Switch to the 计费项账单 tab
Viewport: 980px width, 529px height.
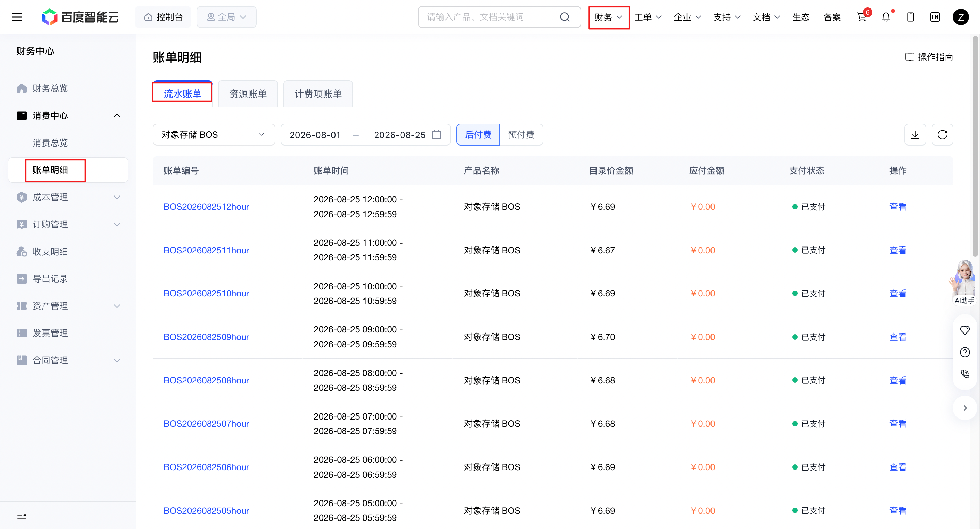click(x=318, y=94)
